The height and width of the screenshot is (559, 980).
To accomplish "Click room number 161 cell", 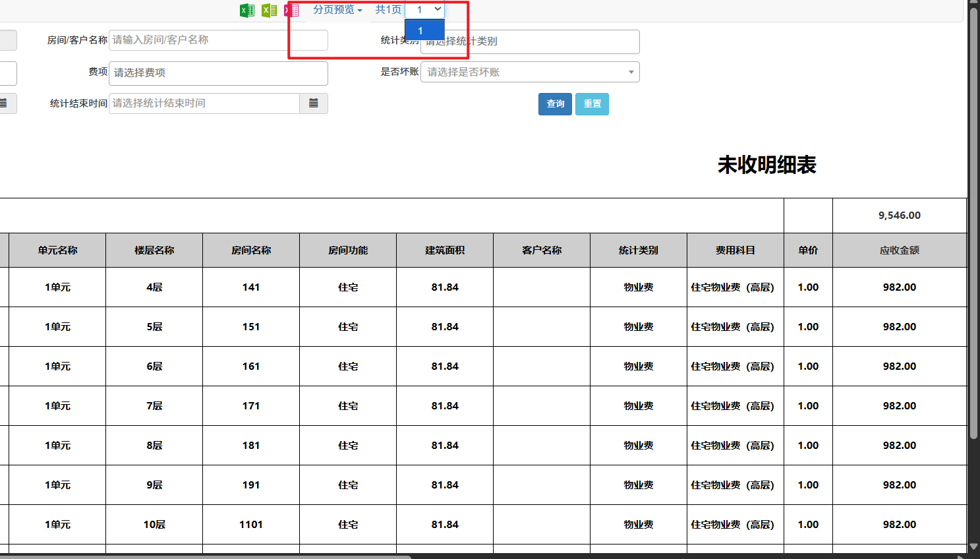I will tap(251, 367).
